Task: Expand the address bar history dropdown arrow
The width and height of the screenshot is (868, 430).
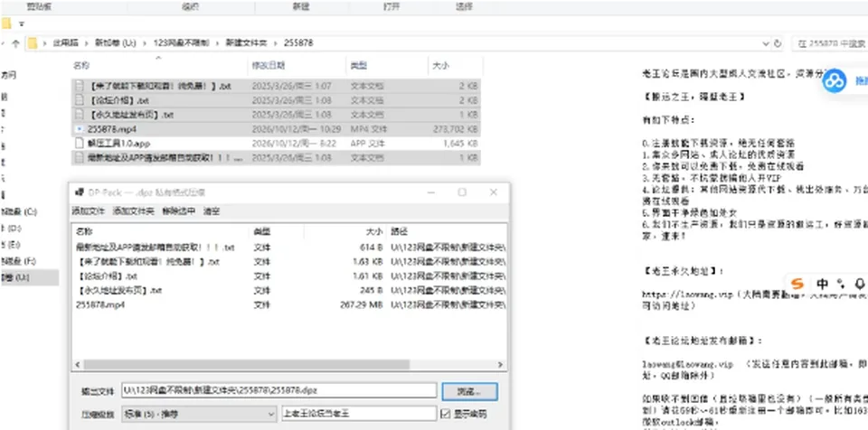Action: coord(766,43)
